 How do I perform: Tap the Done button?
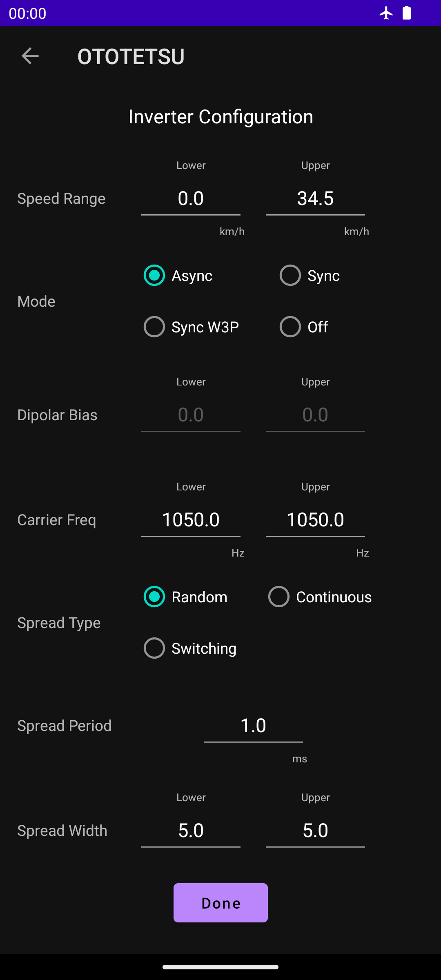pyautogui.click(x=220, y=903)
